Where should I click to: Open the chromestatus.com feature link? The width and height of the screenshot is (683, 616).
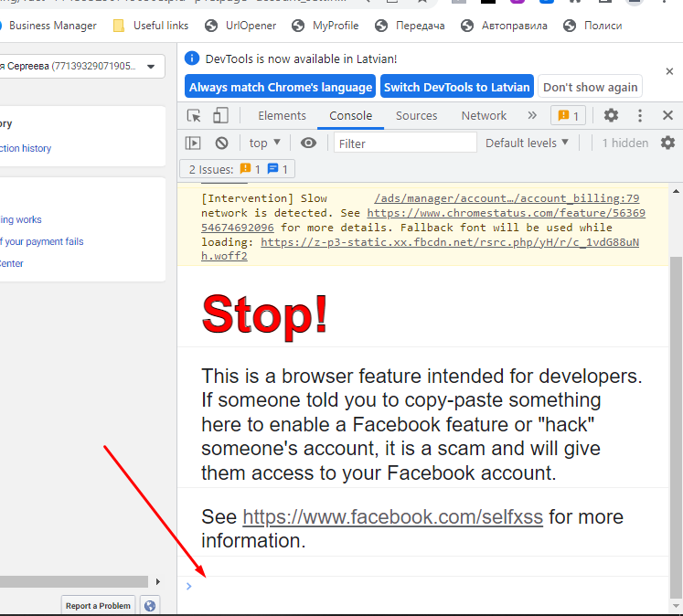coord(507,213)
